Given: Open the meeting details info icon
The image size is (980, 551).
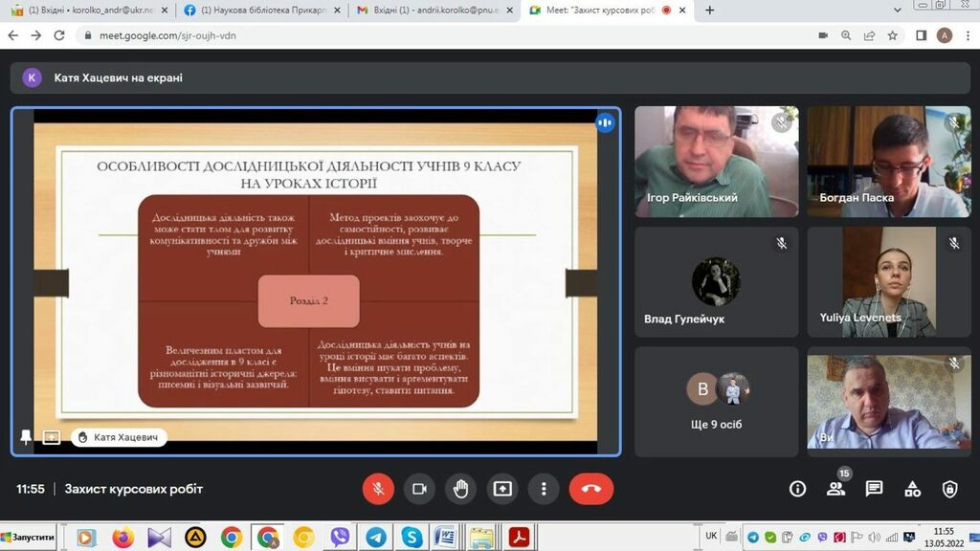Looking at the screenshot, I should [x=797, y=489].
